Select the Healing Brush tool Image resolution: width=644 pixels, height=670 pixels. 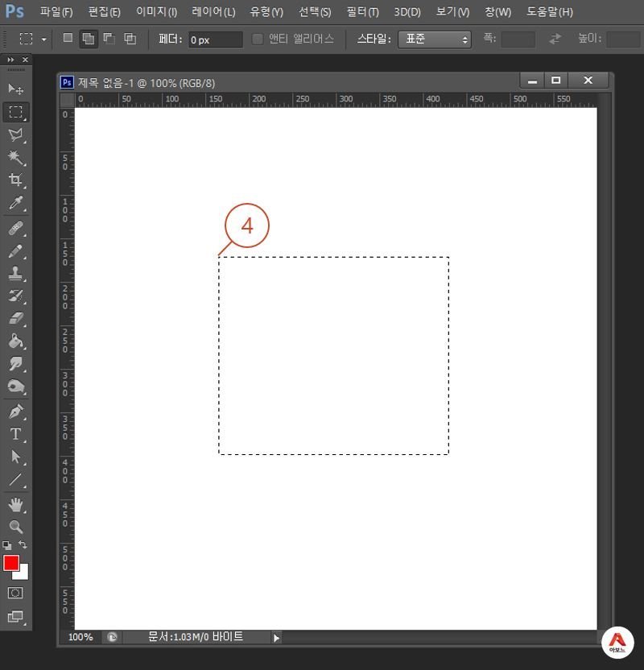click(16, 228)
